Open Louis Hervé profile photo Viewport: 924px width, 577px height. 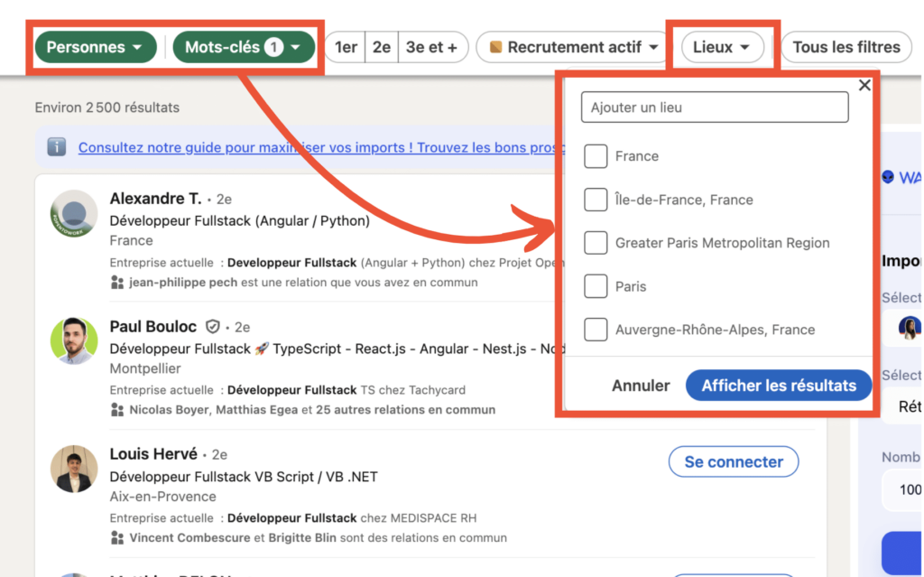coord(74,469)
